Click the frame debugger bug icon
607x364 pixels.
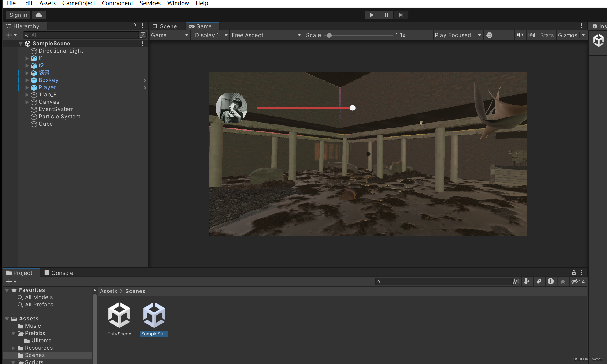click(x=489, y=35)
